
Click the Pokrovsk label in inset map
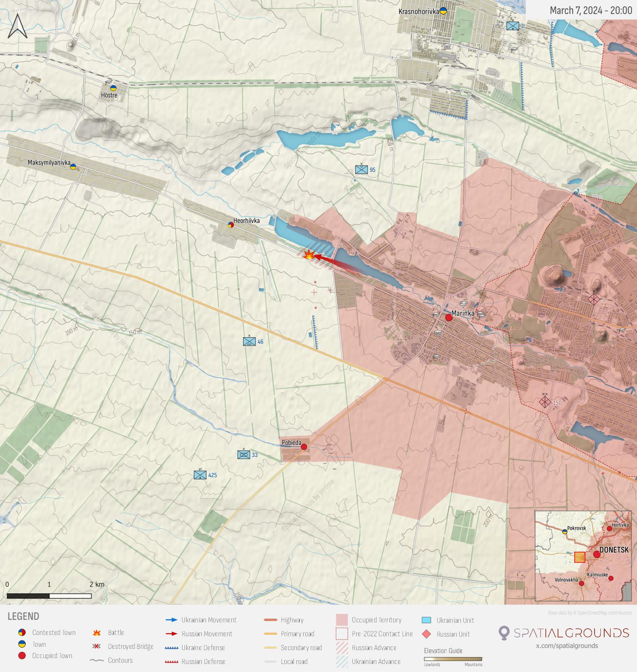pos(576,528)
